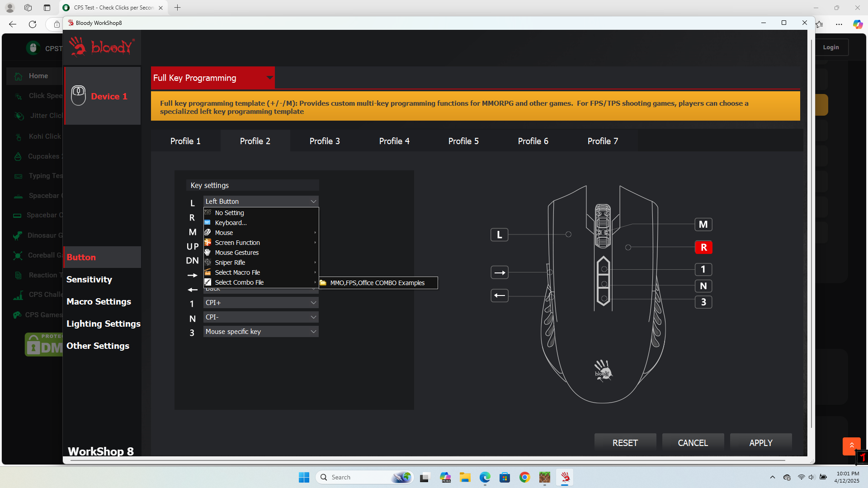Choose Keyboard... from the menu
Image resolution: width=868 pixels, height=488 pixels.
pyautogui.click(x=261, y=223)
